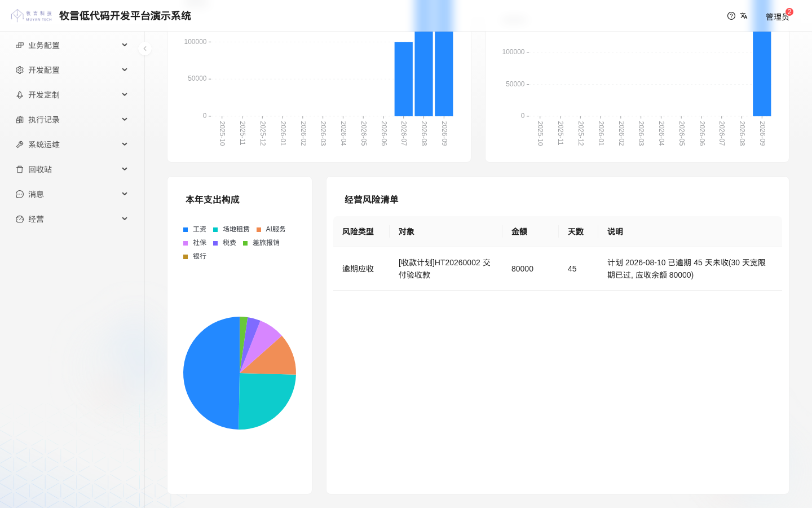Click the 业务配置 sidebar icon
This screenshot has height=508, width=812.
tap(20, 45)
